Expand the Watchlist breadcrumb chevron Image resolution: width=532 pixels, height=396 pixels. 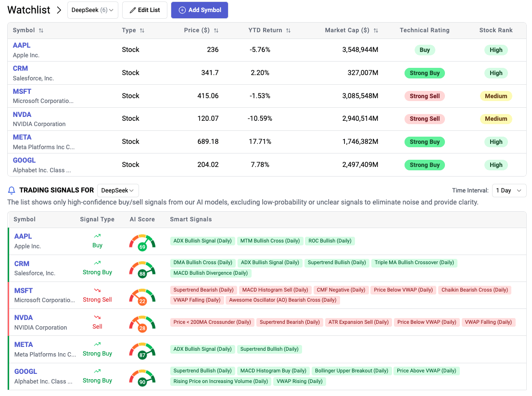pos(59,10)
